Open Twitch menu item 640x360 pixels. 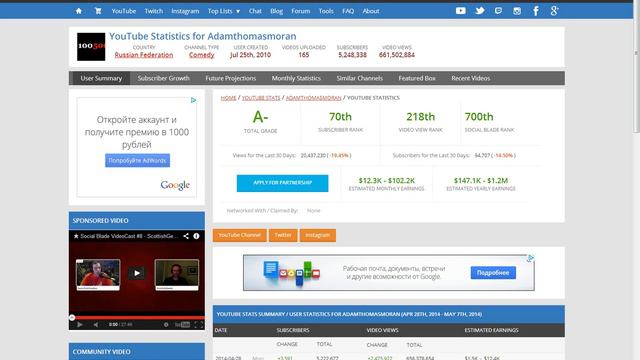pos(153,11)
